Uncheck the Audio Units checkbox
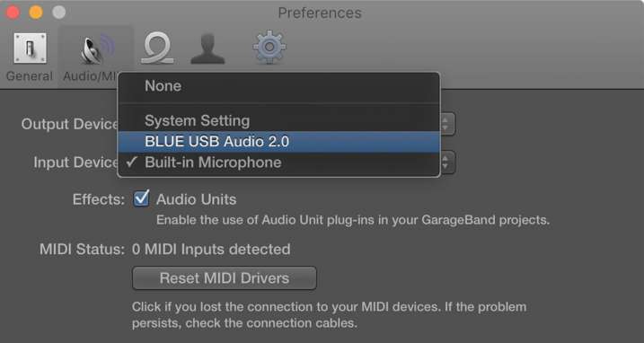Screen dimensions: 644x343 (141, 198)
